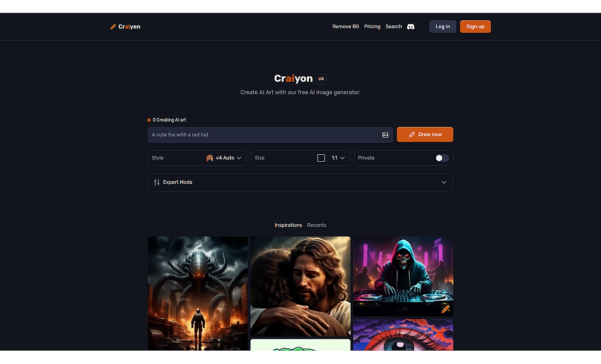
Task: Switch to the Recents tab
Action: [317, 225]
